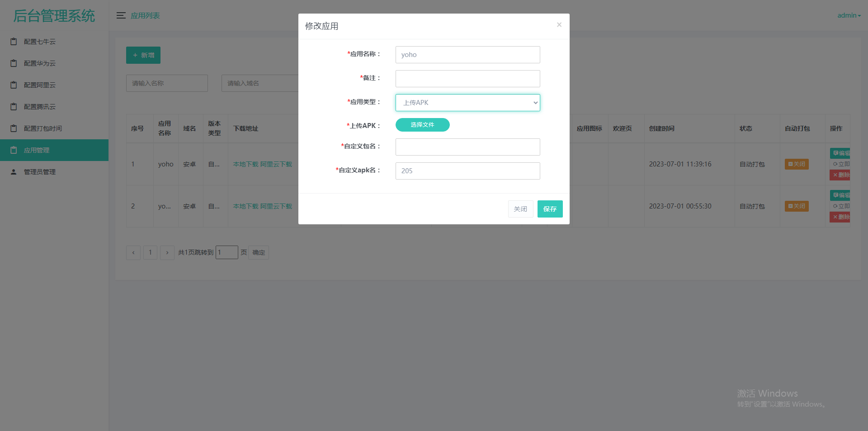Viewport: 868px width, 431px height.
Task: Click the 后台管理系统 logo title
Action: [x=54, y=16]
